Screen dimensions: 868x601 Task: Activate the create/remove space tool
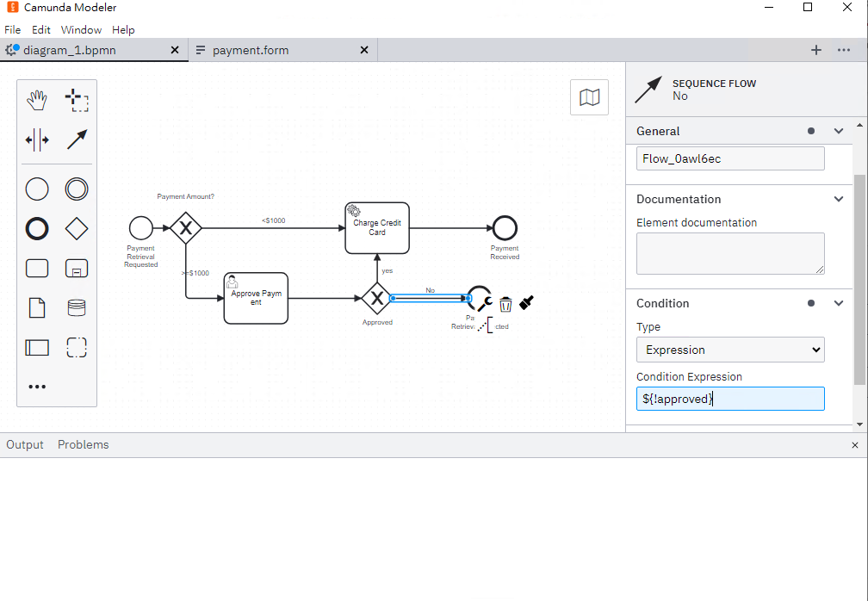pyautogui.click(x=37, y=140)
